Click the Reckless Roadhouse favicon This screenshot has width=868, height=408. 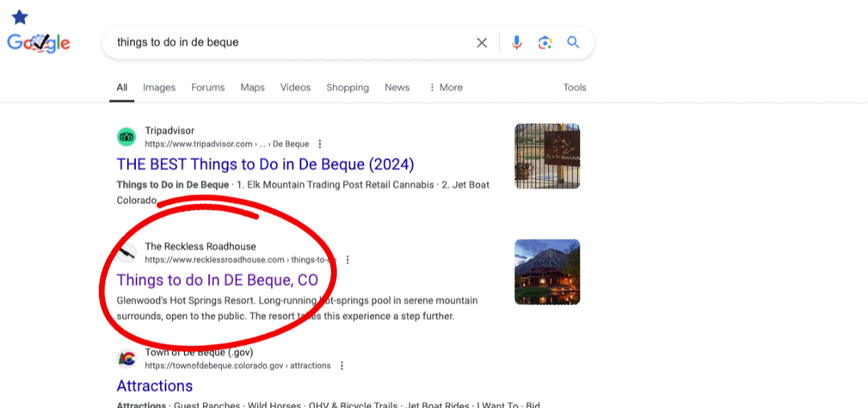tap(126, 253)
